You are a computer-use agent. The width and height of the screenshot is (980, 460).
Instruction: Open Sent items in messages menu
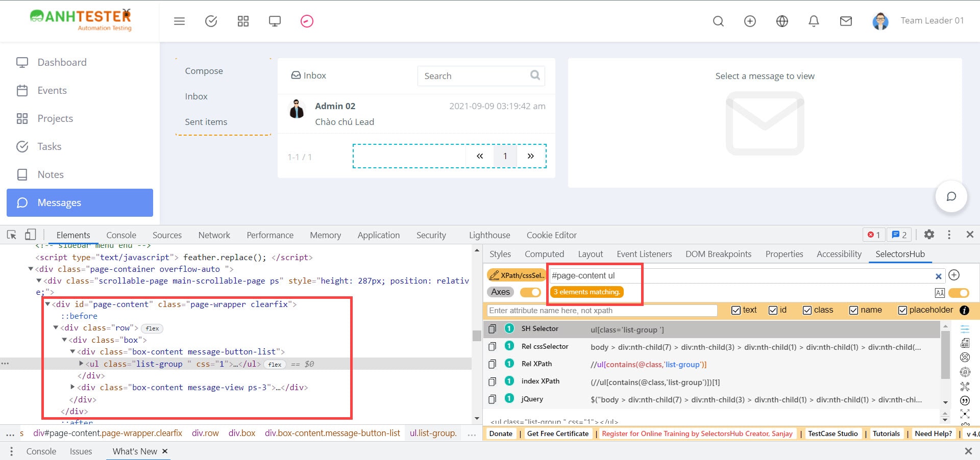click(x=206, y=122)
